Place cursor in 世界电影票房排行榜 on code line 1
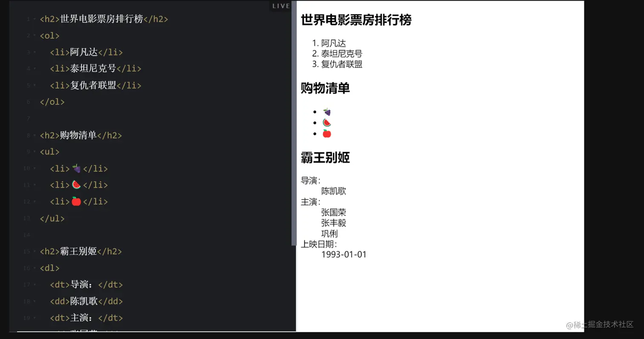The width and height of the screenshot is (644, 339). (102, 19)
